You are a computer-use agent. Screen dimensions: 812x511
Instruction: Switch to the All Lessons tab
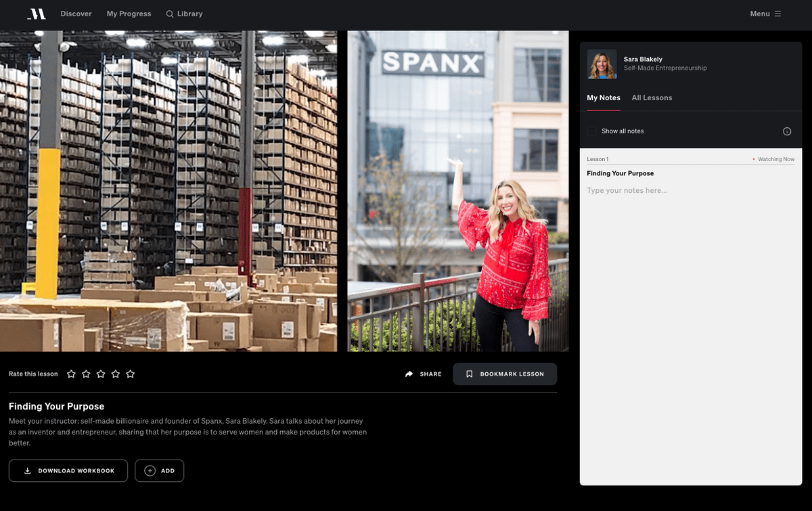tap(652, 97)
